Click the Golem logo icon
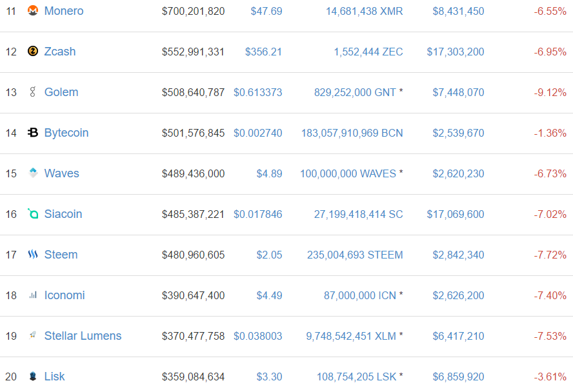 [x=33, y=92]
